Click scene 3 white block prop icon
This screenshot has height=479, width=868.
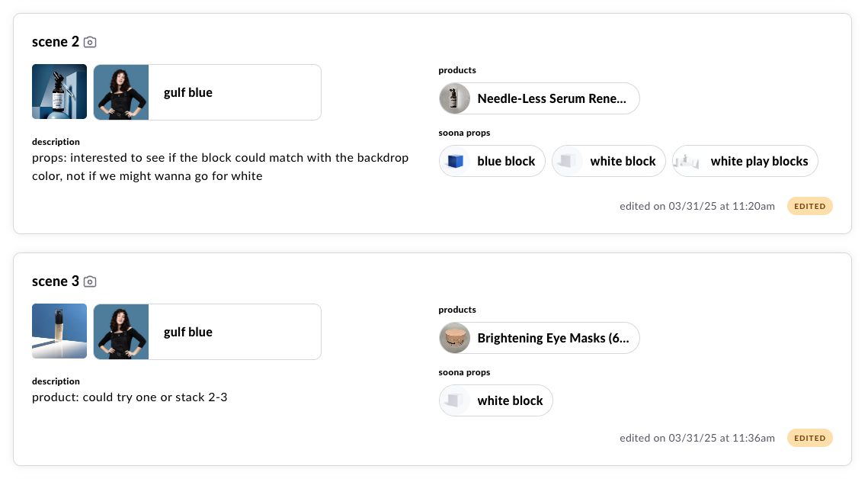pos(455,400)
